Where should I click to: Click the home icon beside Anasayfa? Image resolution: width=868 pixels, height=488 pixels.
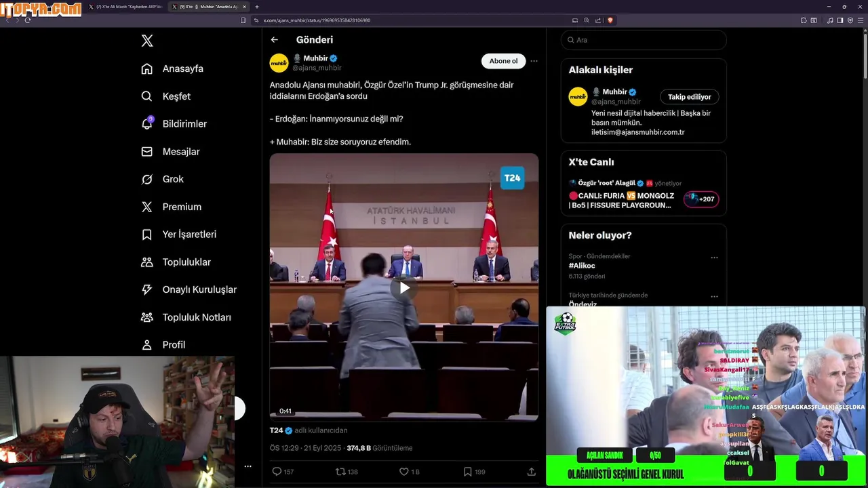coord(146,68)
